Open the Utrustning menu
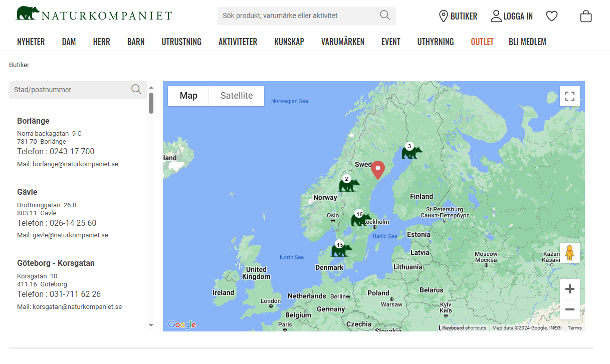The height and width of the screenshot is (364, 610). (181, 42)
